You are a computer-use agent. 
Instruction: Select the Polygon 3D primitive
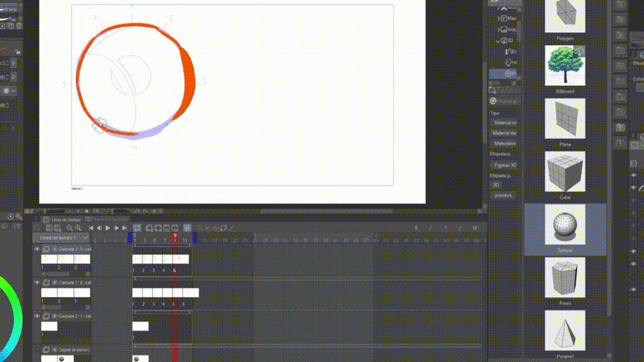click(x=565, y=16)
